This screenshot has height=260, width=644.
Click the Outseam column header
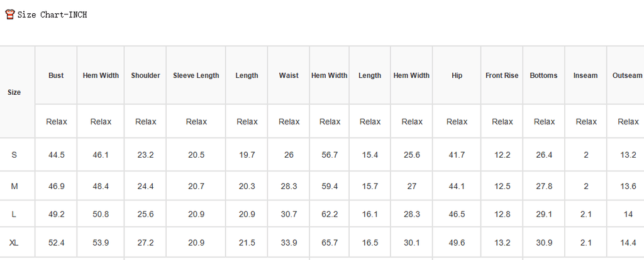tap(627, 75)
